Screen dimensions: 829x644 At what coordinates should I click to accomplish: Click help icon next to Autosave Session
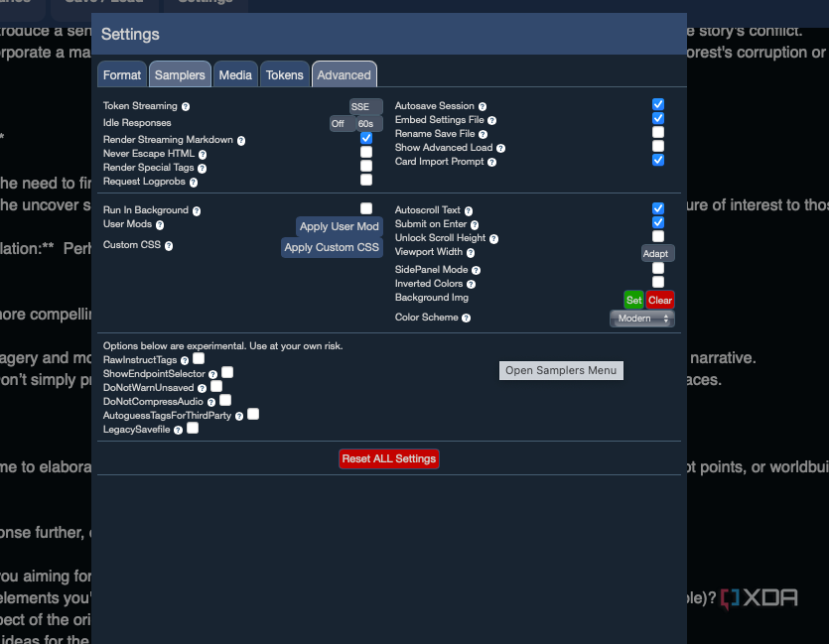(x=483, y=106)
